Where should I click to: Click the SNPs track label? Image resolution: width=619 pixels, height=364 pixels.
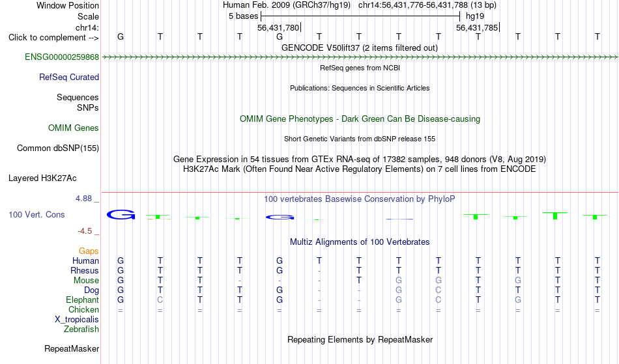coord(88,107)
